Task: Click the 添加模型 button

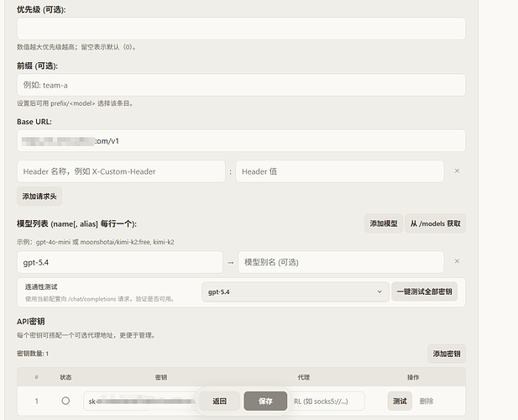Action: [x=384, y=223]
